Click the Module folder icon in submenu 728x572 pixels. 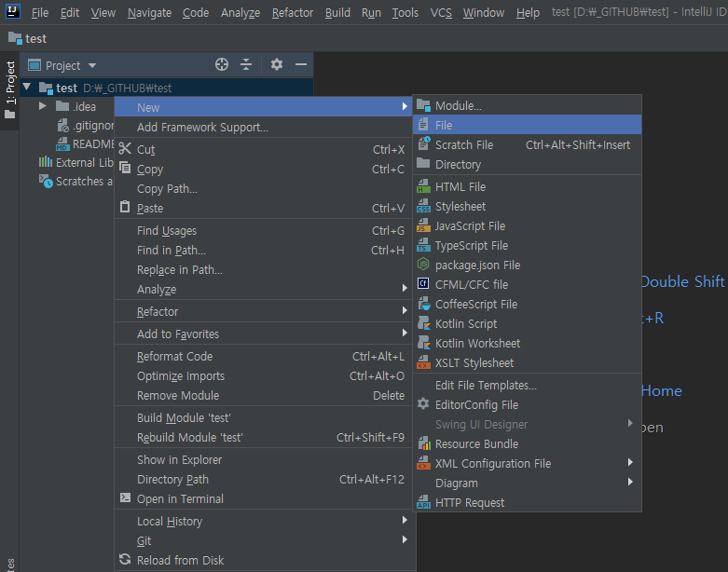pyautogui.click(x=423, y=106)
